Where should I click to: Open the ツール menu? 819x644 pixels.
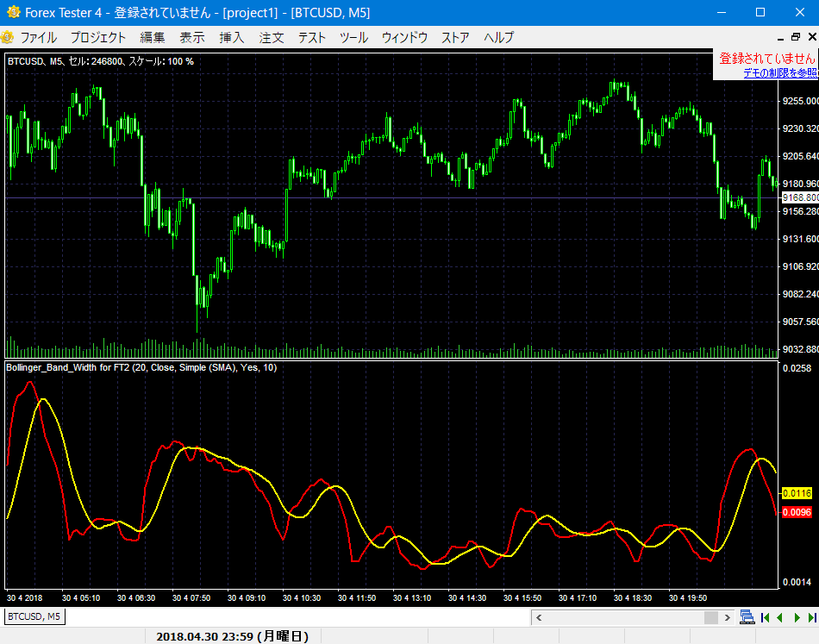[353, 37]
